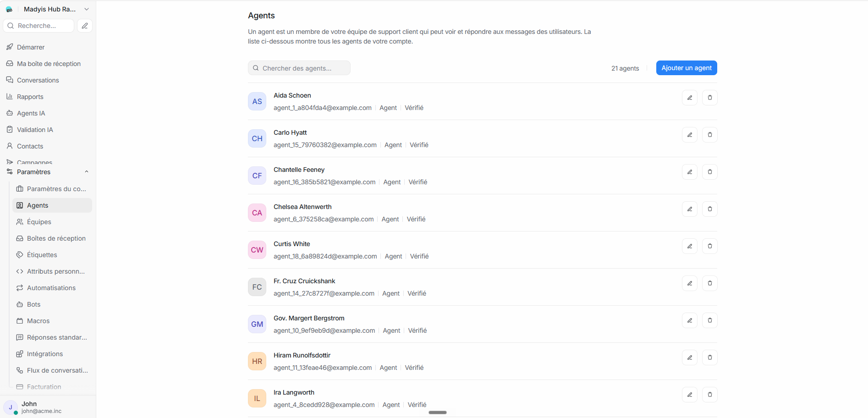The width and height of the screenshot is (868, 418).
Task: Click the Chantelle Feeney name text
Action: click(299, 170)
